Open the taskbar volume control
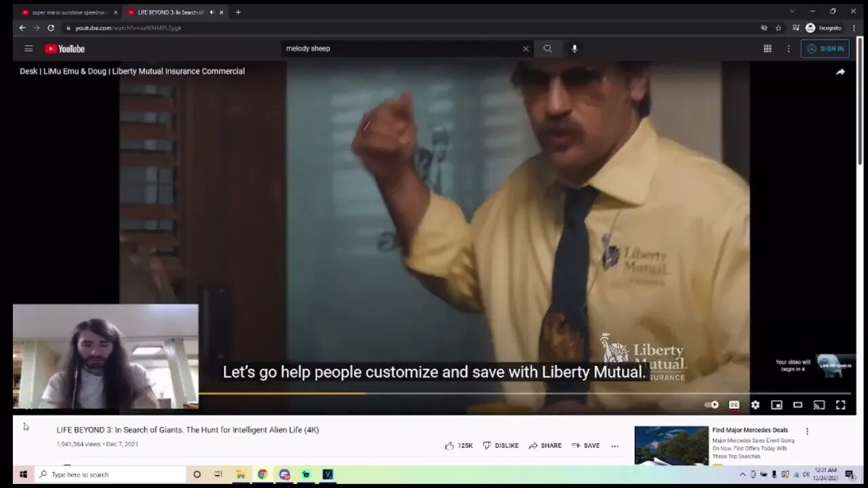This screenshot has width=868, height=488. [x=806, y=474]
